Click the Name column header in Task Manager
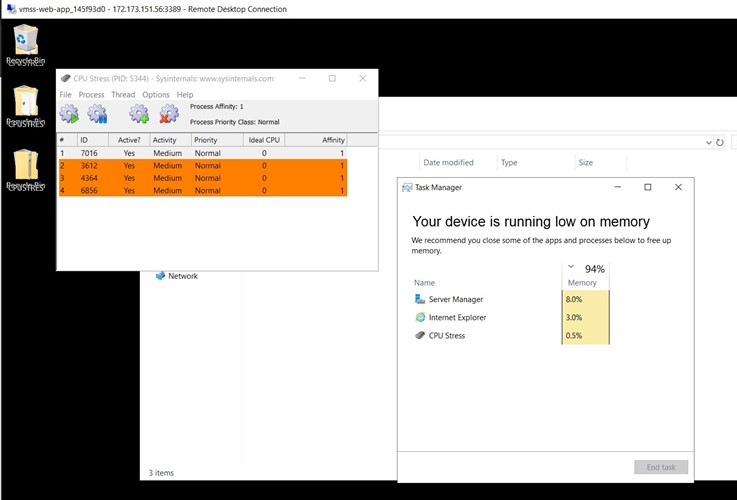Screen dimensions: 737x500 [424, 282]
